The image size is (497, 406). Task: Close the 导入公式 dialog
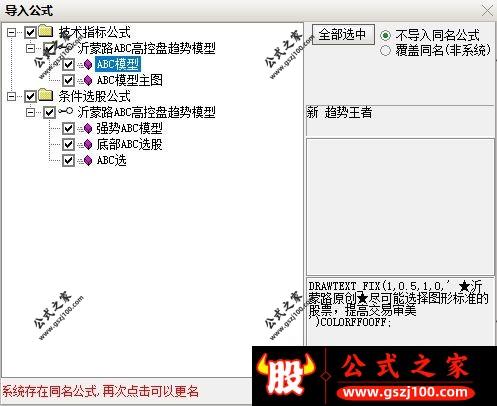(x=488, y=11)
